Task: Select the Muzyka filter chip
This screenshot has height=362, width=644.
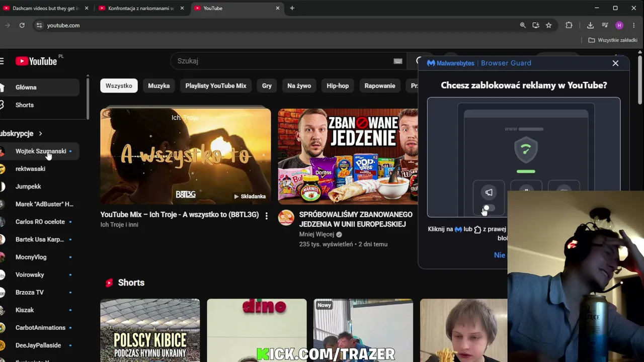Action: tap(159, 85)
